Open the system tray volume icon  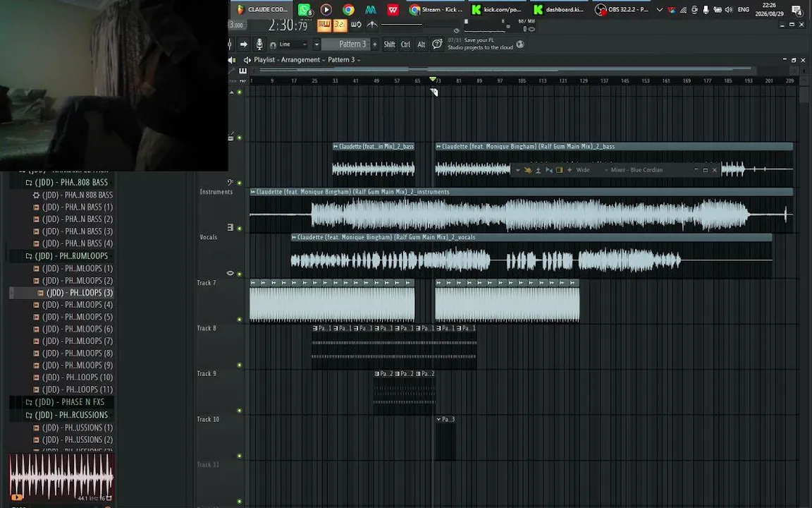click(x=729, y=9)
